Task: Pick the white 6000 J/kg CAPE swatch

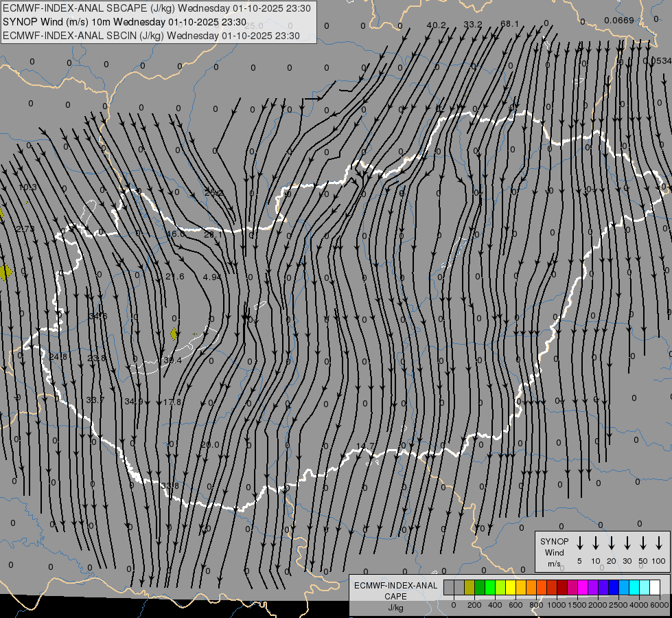Action: 655,587
